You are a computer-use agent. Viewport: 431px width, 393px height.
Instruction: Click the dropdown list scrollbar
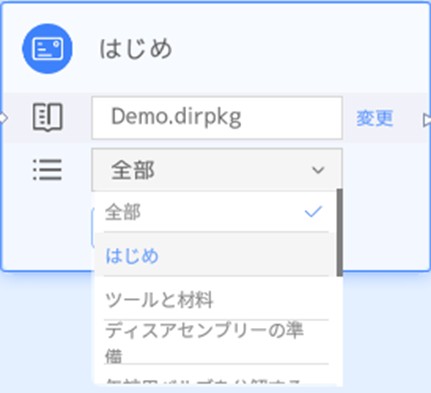[x=340, y=233]
